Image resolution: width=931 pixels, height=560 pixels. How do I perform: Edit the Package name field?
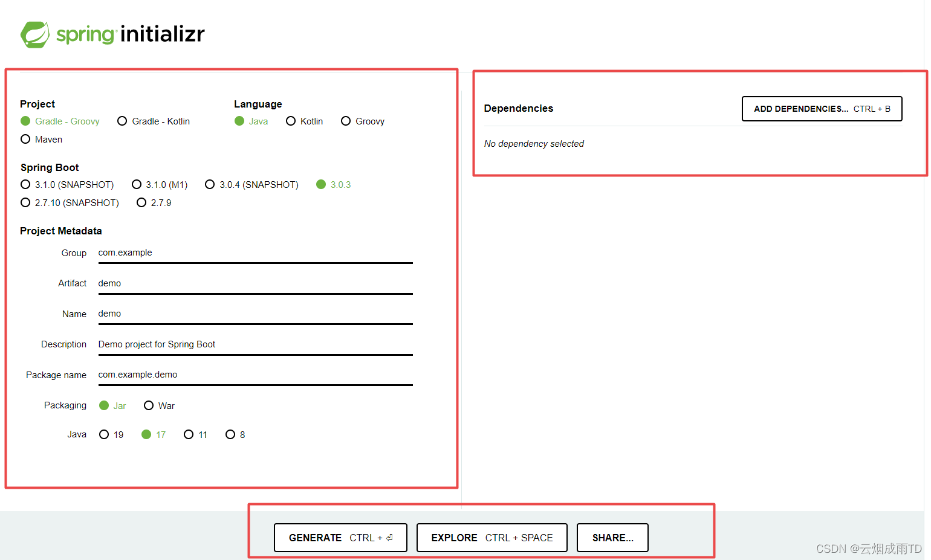click(255, 375)
